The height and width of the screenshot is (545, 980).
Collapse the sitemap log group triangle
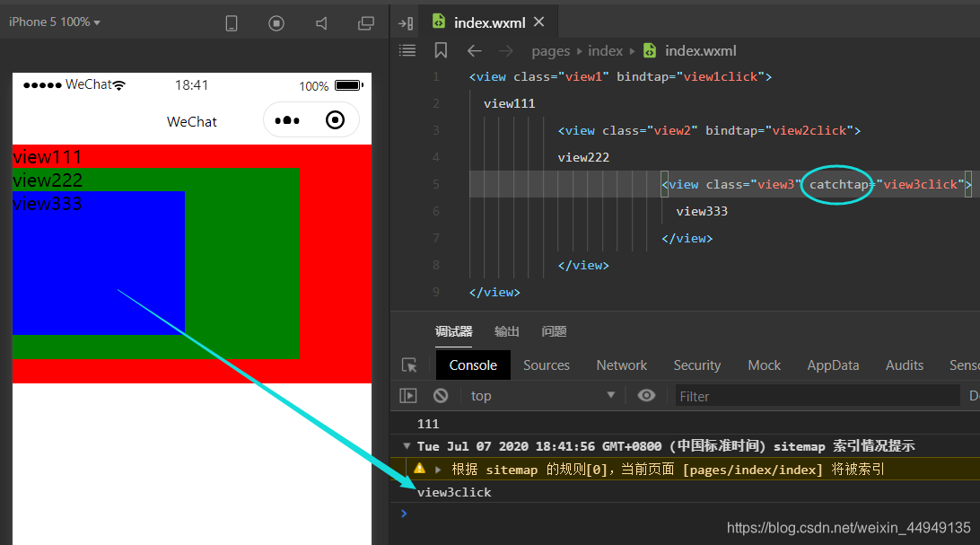tap(407, 445)
